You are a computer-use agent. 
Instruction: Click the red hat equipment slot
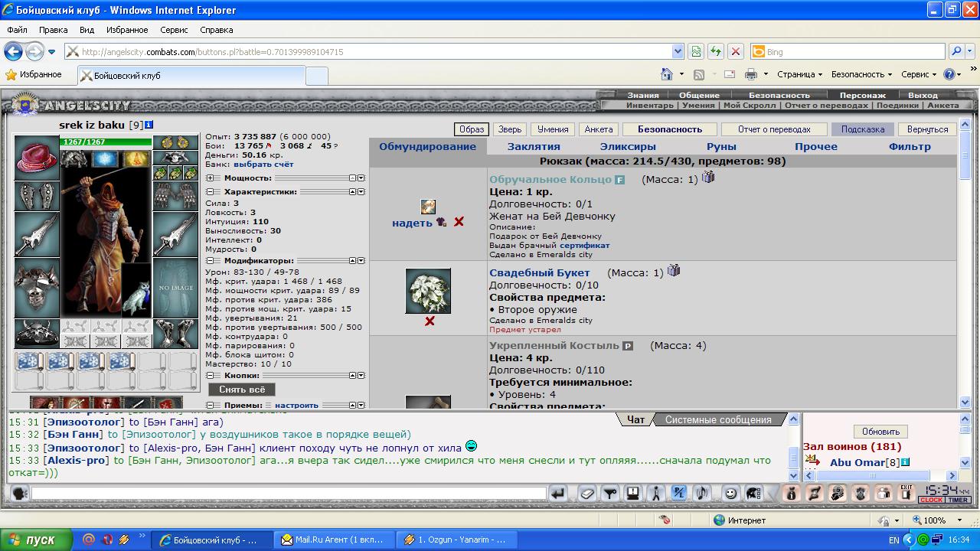37,158
